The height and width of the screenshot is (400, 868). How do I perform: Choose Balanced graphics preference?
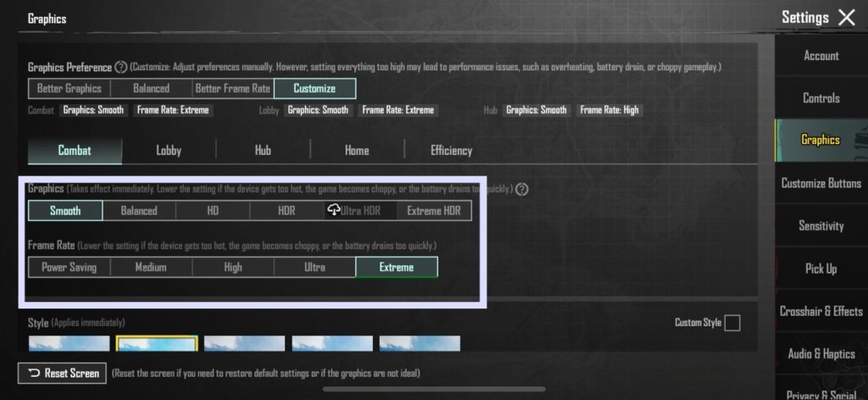[151, 88]
